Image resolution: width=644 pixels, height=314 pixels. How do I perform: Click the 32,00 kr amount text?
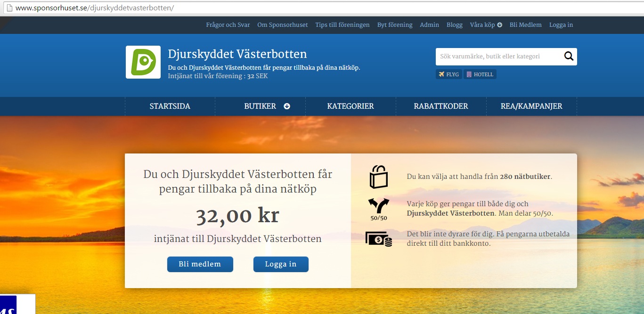point(237,216)
